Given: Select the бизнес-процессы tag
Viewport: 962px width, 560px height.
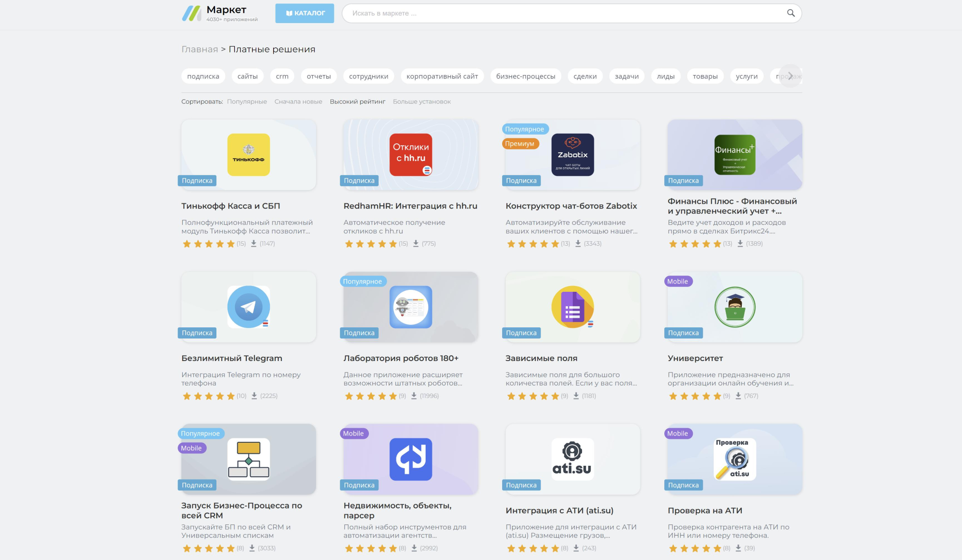Looking at the screenshot, I should (526, 76).
